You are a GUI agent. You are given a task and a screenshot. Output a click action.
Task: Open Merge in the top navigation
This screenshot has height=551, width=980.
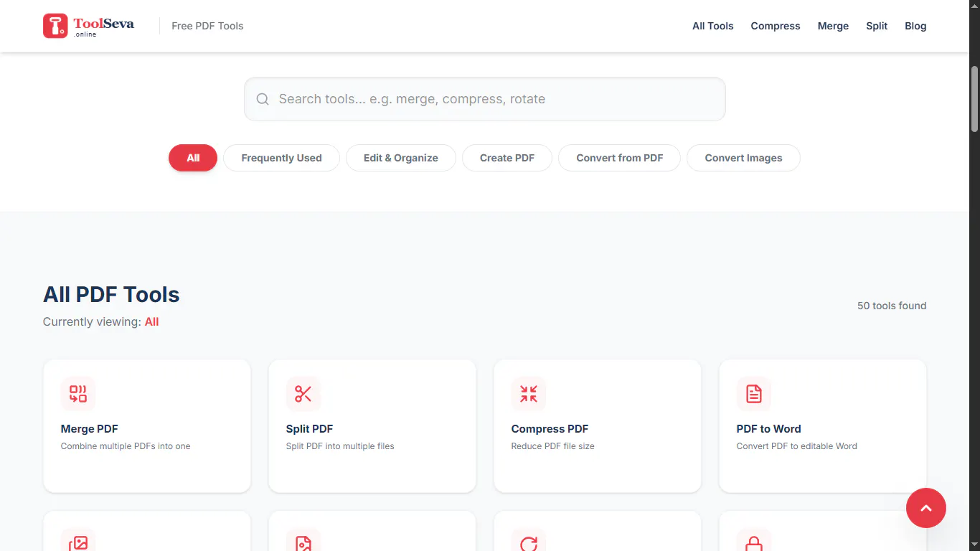pos(833,26)
